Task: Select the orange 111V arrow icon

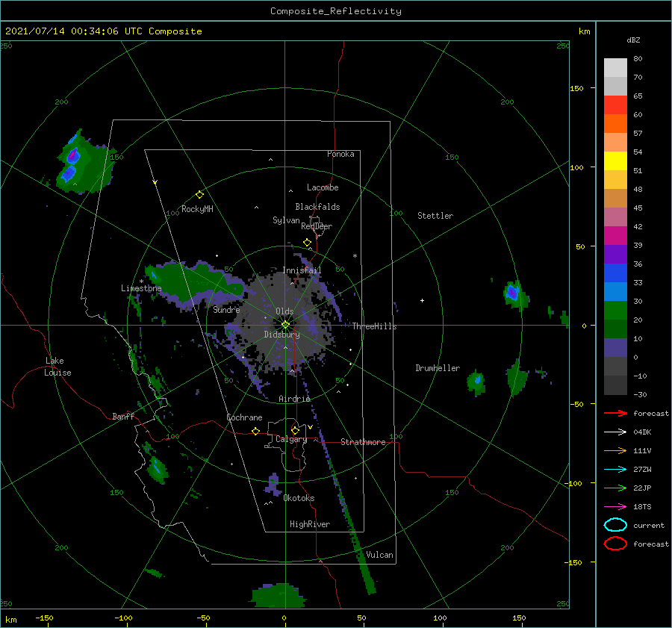Action: [615, 450]
